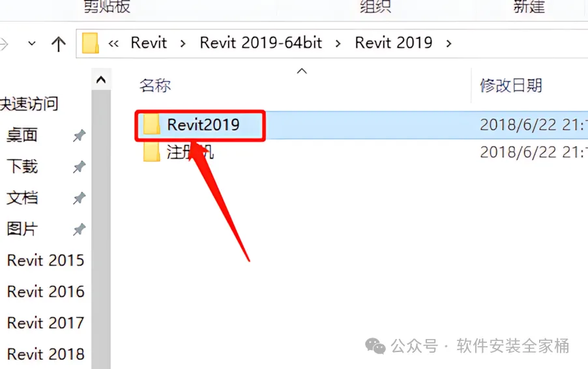Open recent locations dropdown arrow

(32, 44)
